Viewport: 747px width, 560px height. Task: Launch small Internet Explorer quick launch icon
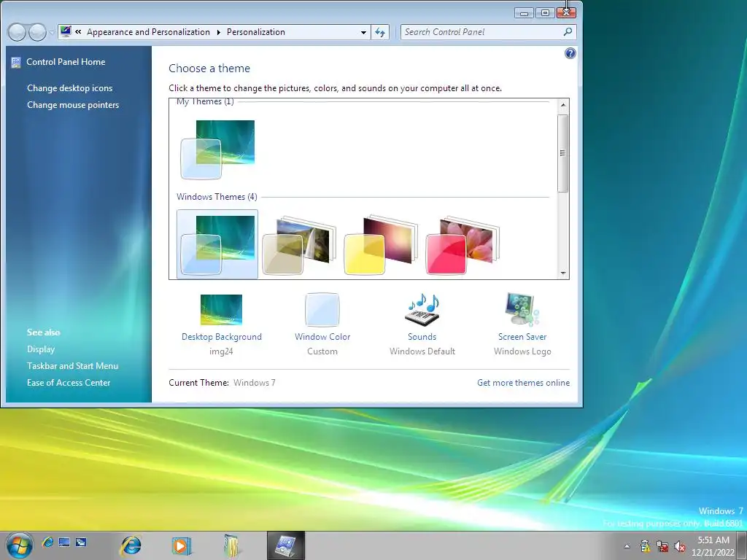click(47, 542)
